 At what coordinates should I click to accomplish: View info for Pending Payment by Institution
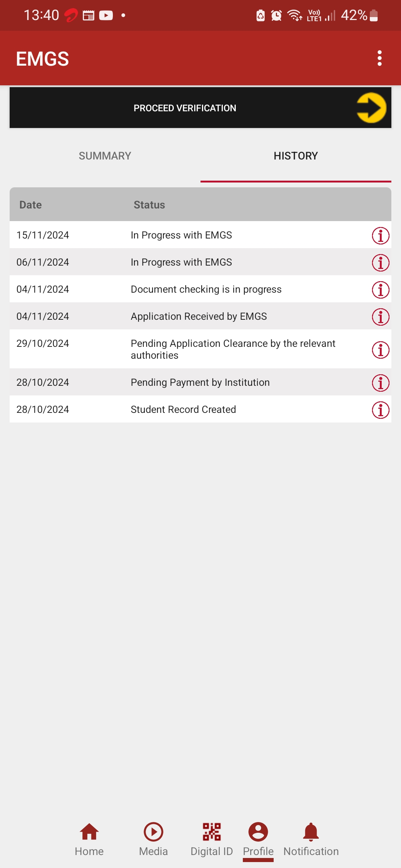pyautogui.click(x=381, y=383)
